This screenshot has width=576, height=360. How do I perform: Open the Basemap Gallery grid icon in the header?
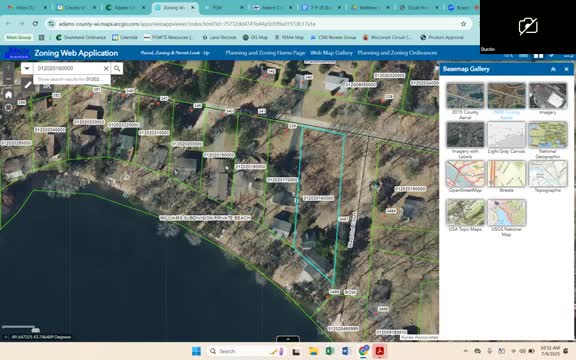(538, 56)
